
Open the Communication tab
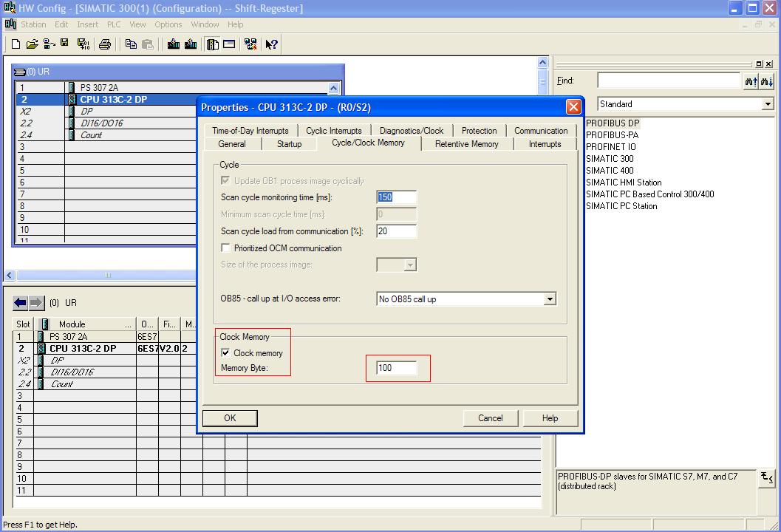point(541,131)
